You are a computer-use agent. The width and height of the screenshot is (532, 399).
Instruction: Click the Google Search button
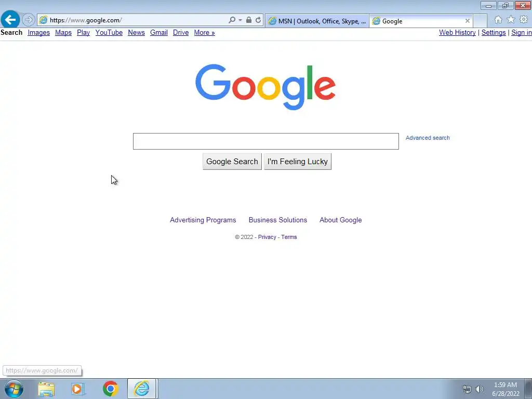(x=232, y=162)
